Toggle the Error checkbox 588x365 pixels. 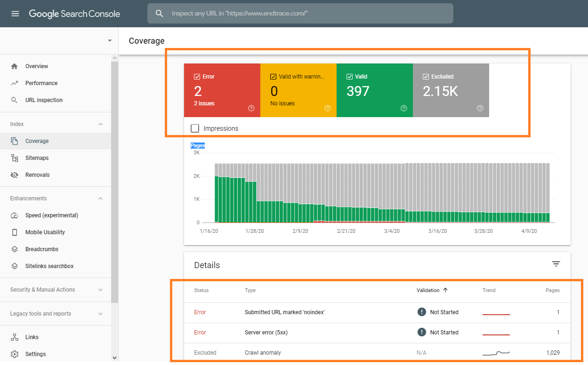(197, 77)
